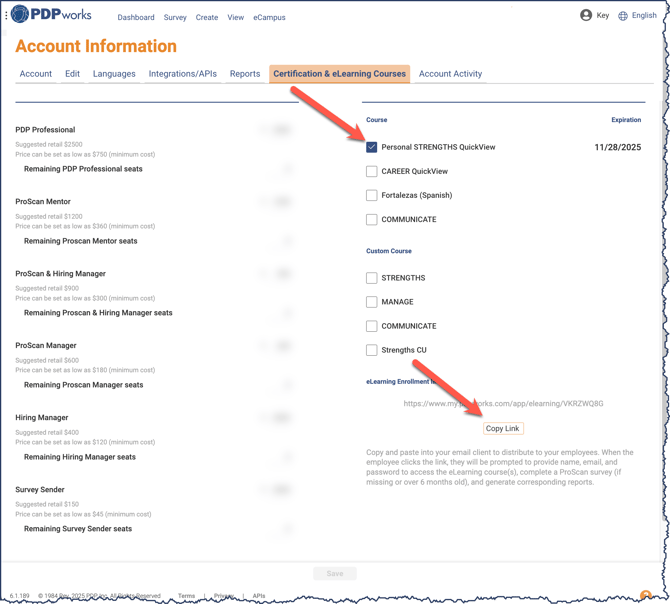Click the Expiration column header
This screenshot has height=604, width=670.
(x=626, y=120)
